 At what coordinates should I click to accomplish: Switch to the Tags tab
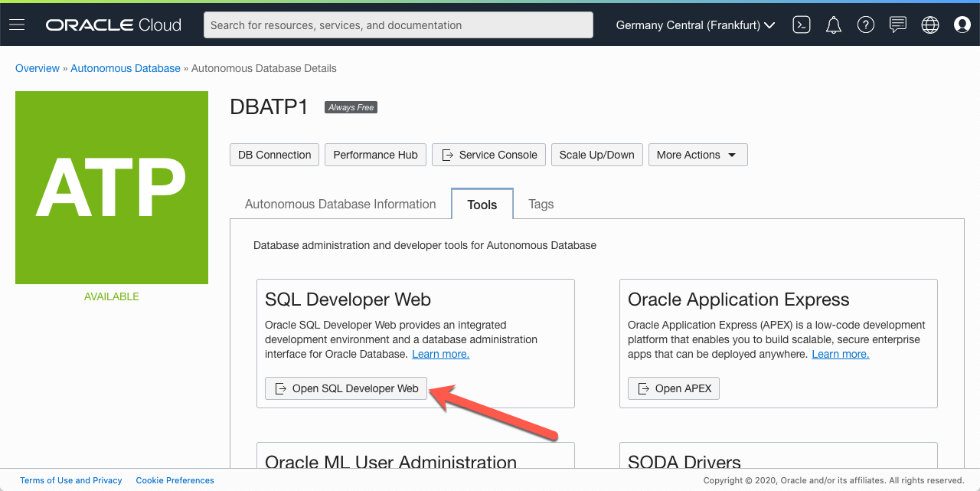pyautogui.click(x=541, y=204)
